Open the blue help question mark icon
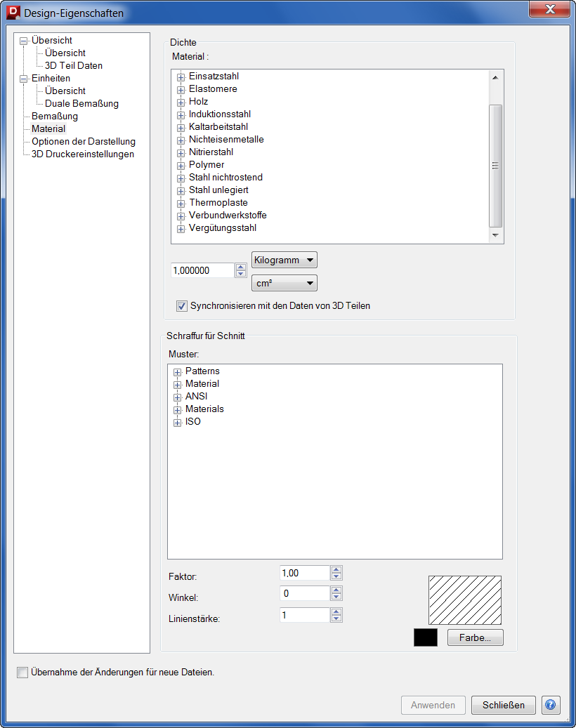Viewport: 576px width, 728px height. (x=551, y=705)
